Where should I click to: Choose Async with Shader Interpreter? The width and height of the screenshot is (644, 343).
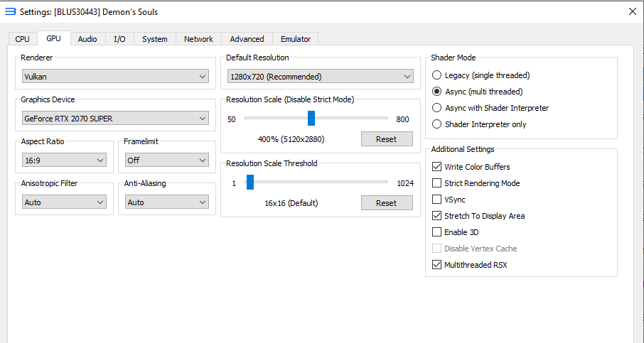(x=490, y=108)
